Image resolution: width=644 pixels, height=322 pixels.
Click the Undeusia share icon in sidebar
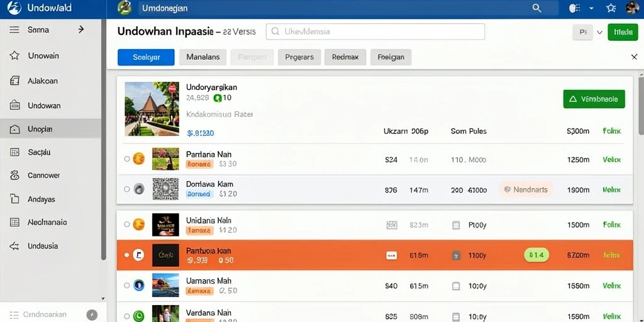coord(14,246)
